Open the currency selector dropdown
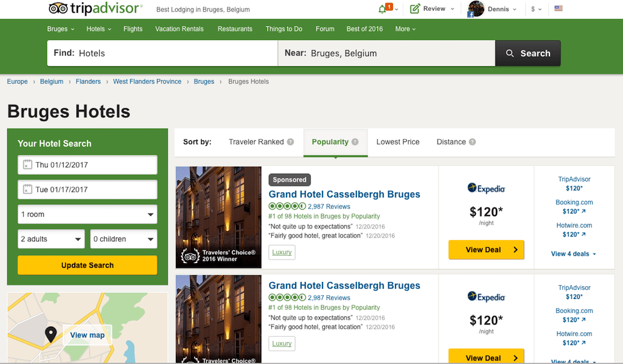 [x=534, y=9]
